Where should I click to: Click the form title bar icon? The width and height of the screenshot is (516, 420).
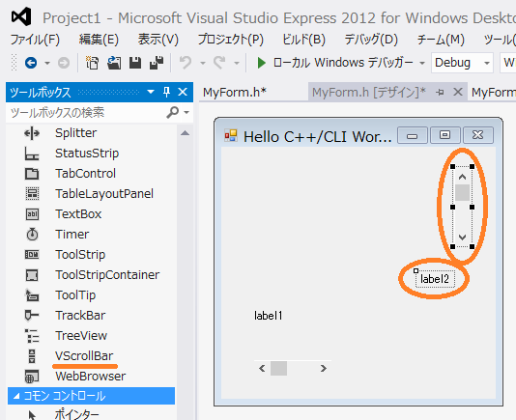click(x=231, y=135)
